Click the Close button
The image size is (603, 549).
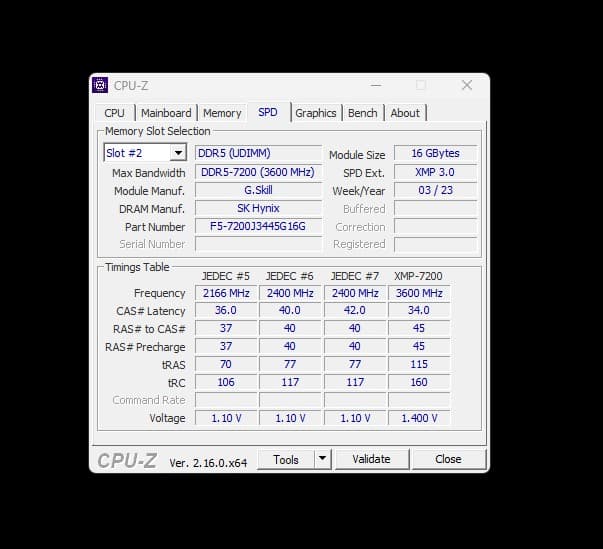[448, 459]
